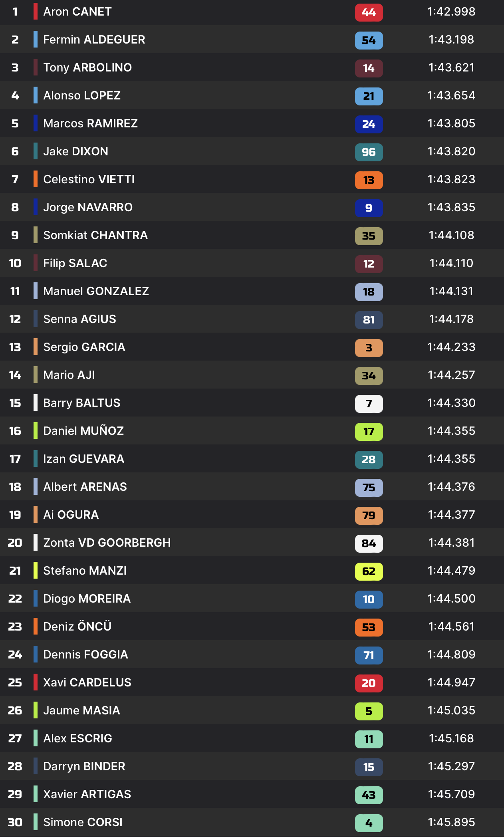Click Jorge NAVARRO's lap time 1:43.835

[451, 207]
